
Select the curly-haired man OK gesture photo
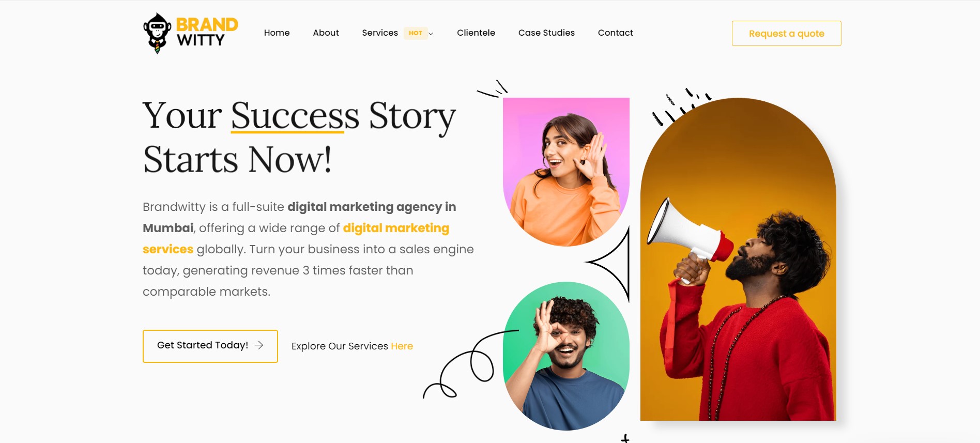[566, 356]
